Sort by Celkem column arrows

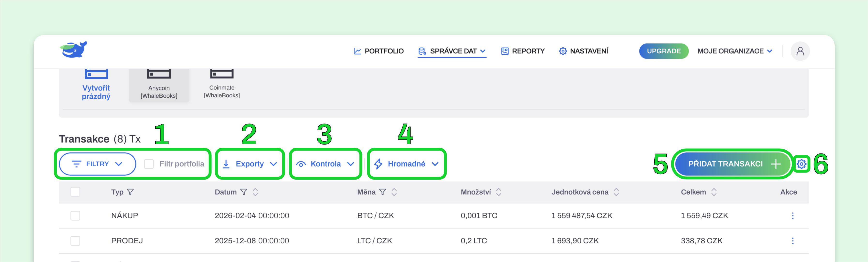click(714, 192)
